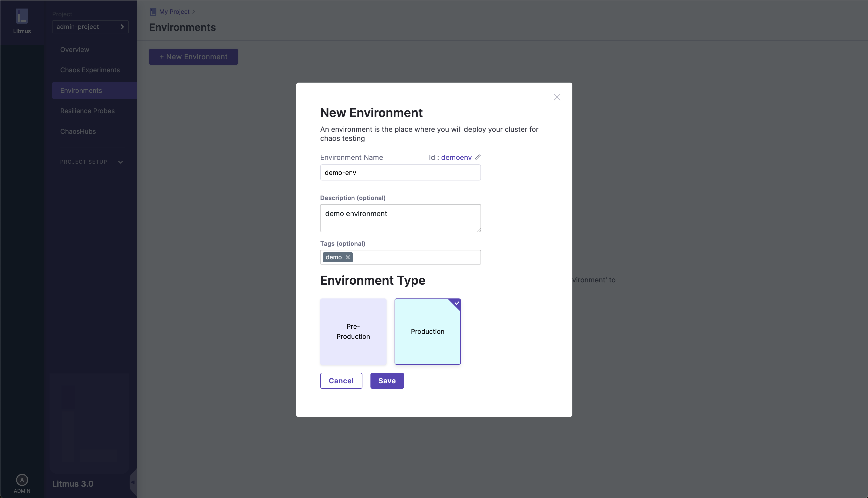The image size is (868, 498).
Task: Focus the Description text area
Action: 400,218
